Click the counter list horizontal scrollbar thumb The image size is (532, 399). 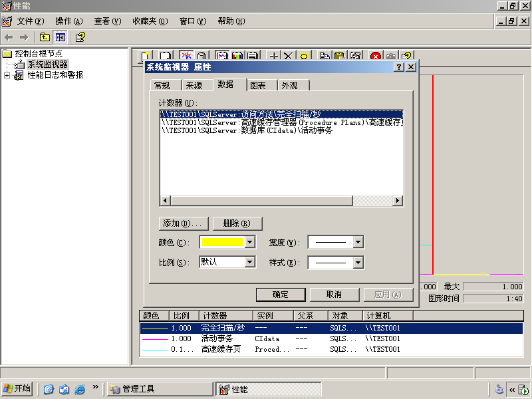[x=261, y=201]
